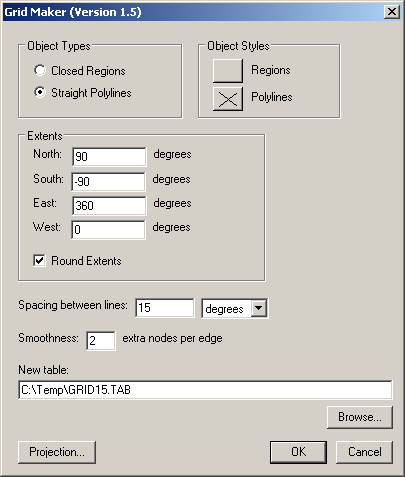Click the South extent input field
Image resolution: width=405 pixels, height=477 pixels.
click(x=108, y=181)
